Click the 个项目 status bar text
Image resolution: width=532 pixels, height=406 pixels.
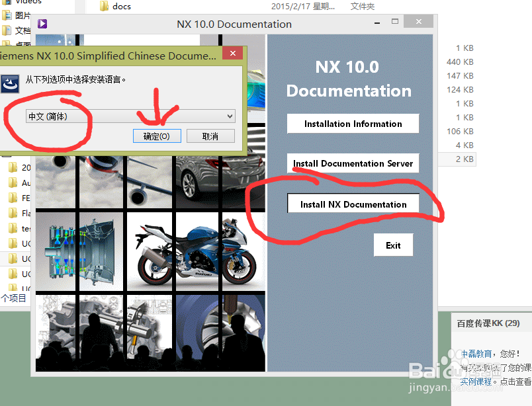[14, 298]
